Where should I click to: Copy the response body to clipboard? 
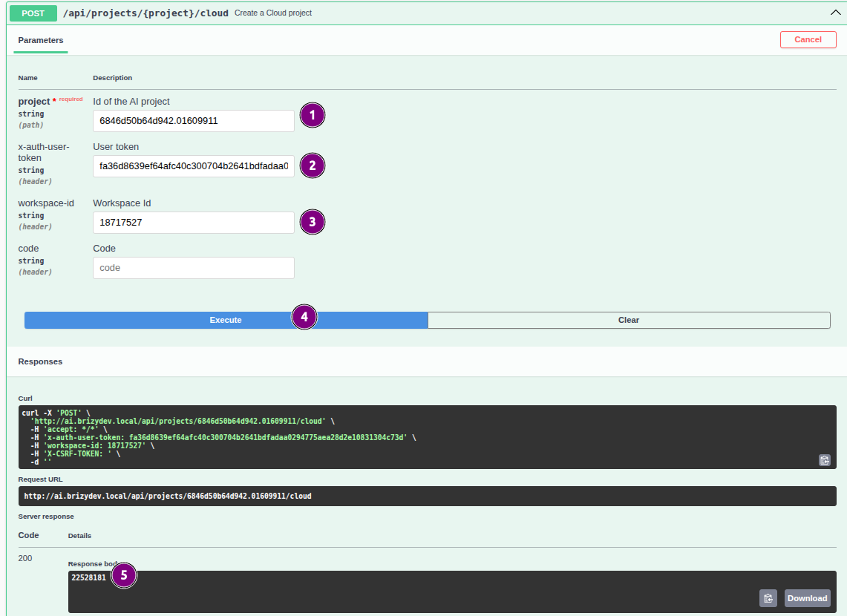click(768, 598)
